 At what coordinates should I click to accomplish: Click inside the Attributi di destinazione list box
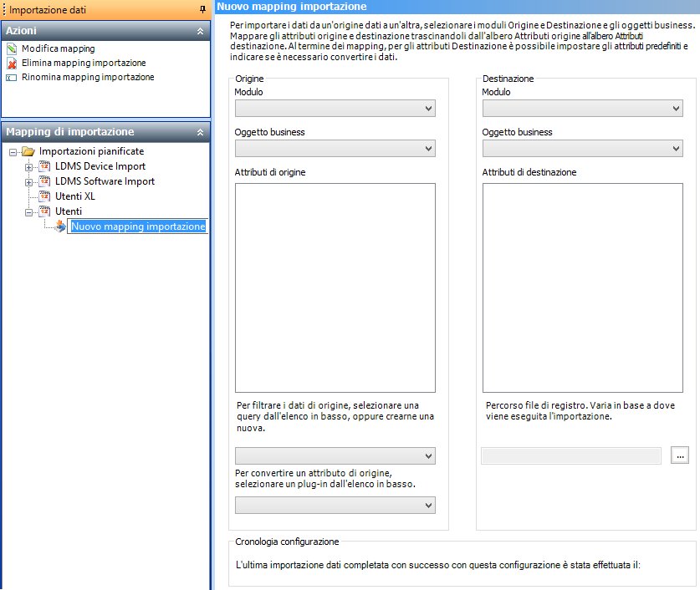tap(583, 287)
